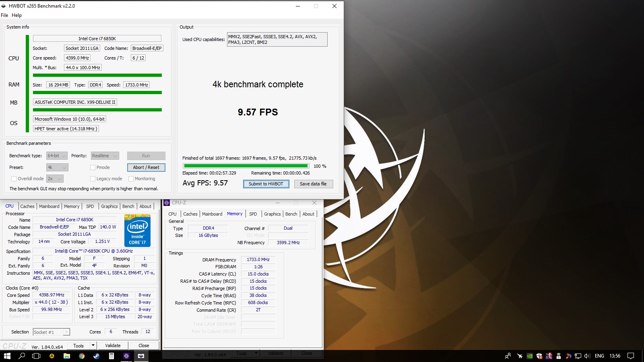Click the wireless padlock tray icon
The width and height of the screenshot is (644, 362).
[559, 356]
